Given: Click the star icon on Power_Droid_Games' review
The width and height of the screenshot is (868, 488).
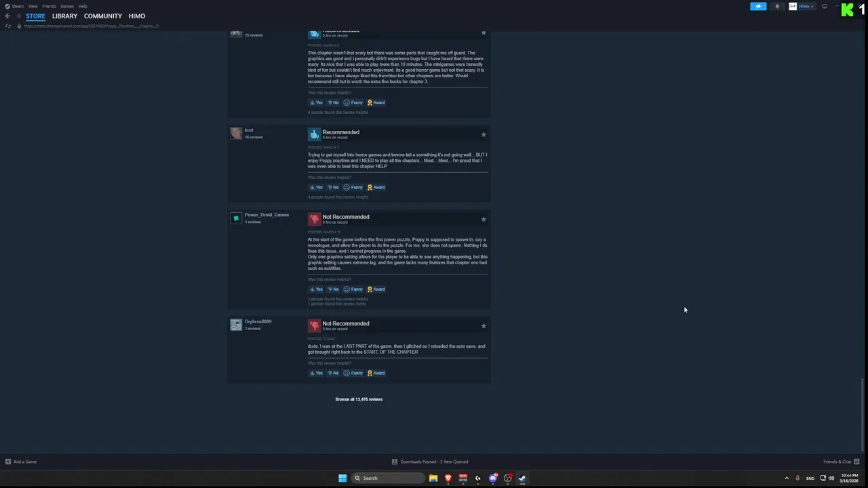Looking at the screenshot, I should [484, 219].
